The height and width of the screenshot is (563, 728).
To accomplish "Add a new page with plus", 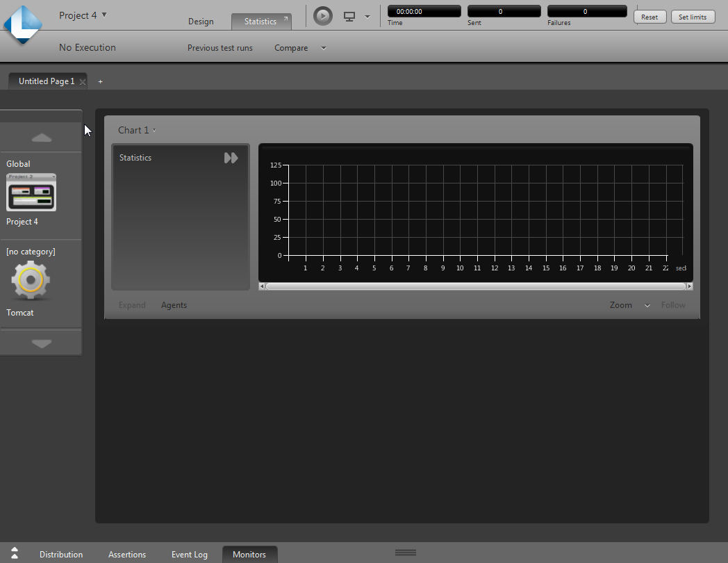I will pos(100,81).
